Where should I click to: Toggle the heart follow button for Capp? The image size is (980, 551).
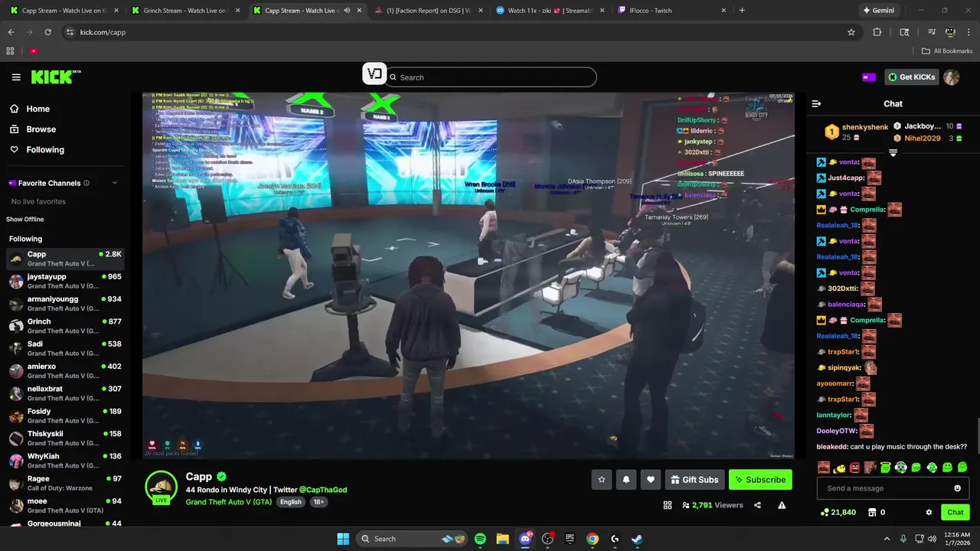coord(651,480)
